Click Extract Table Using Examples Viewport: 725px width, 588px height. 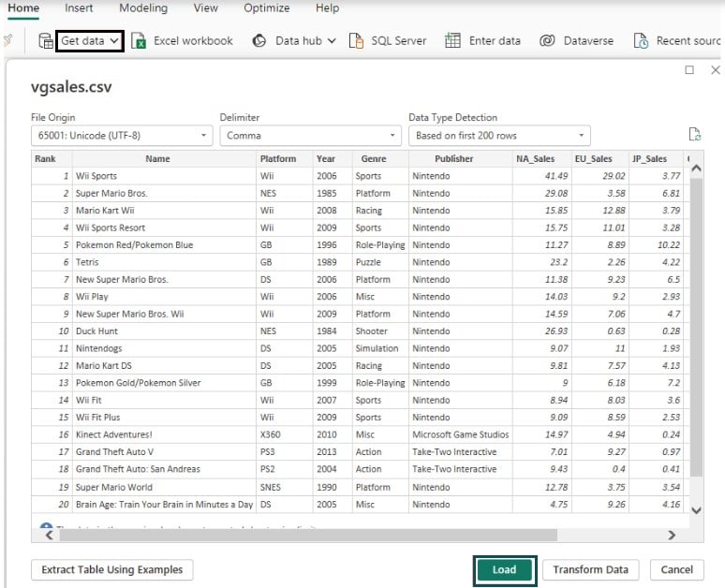click(111, 570)
